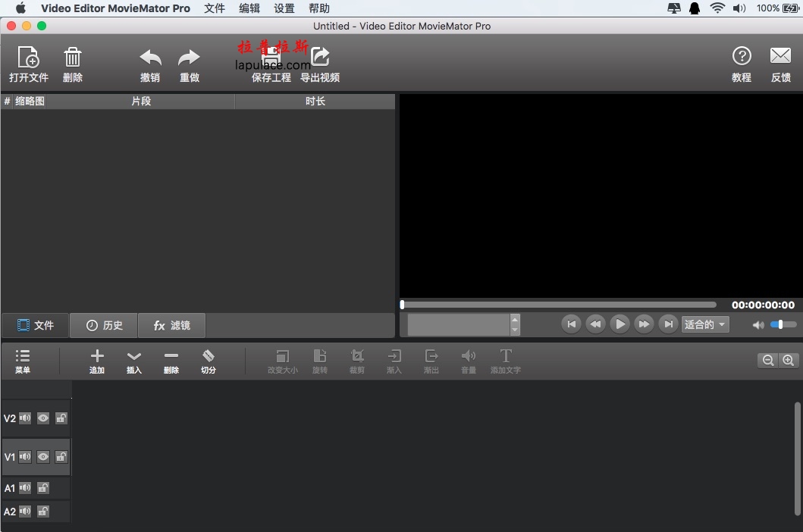
Task: Mute the A1 audio track
Action: pos(25,488)
